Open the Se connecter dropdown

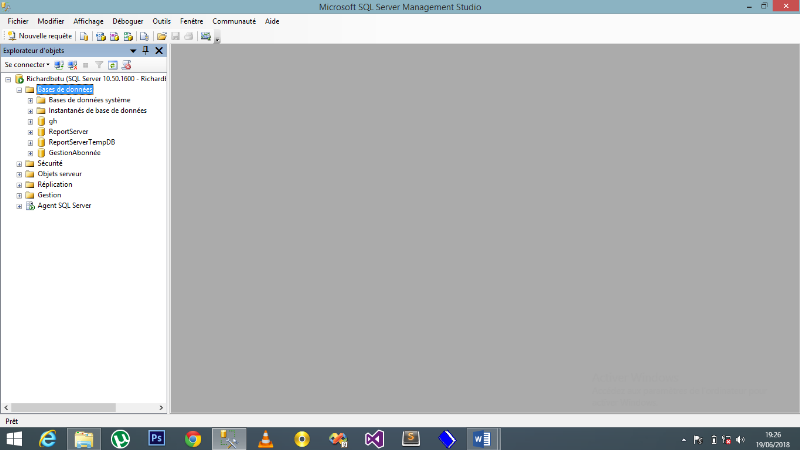click(27, 65)
